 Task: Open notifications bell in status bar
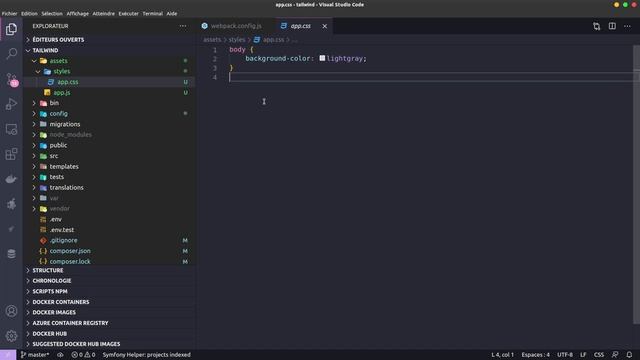pos(629,355)
